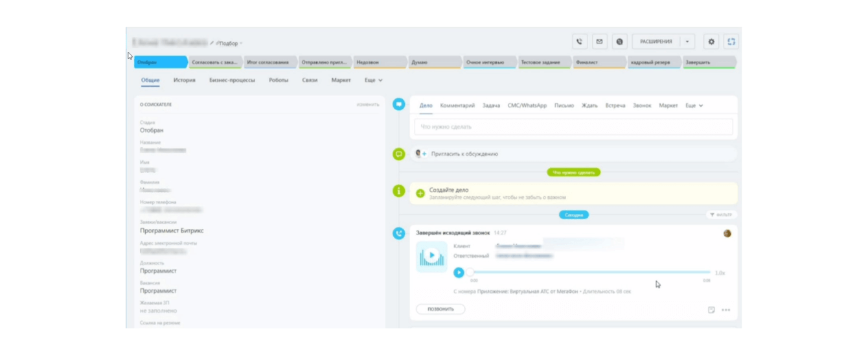Select the Комментарий activity tab

pos(457,106)
